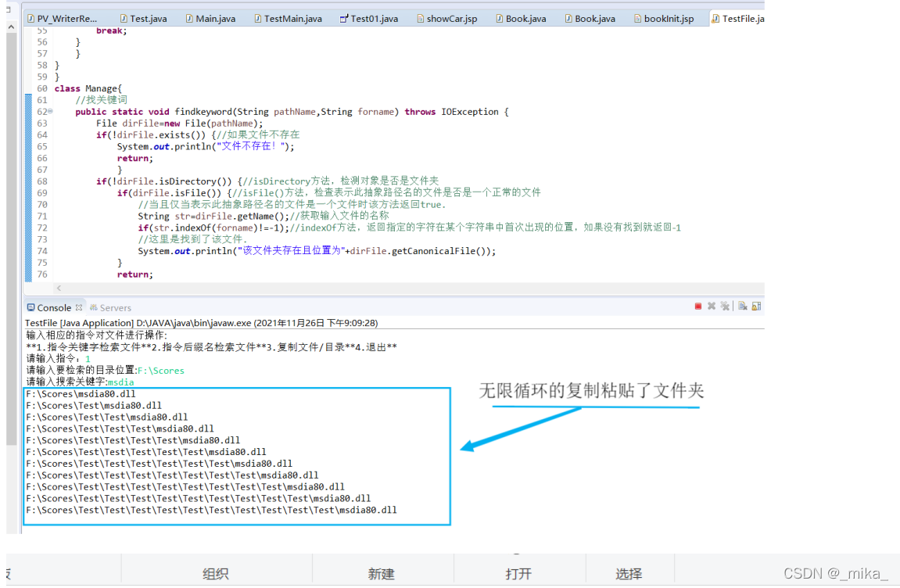The image size is (900, 588).
Task: Click the "if(dirFile.isFile())" code line
Action: (329, 193)
